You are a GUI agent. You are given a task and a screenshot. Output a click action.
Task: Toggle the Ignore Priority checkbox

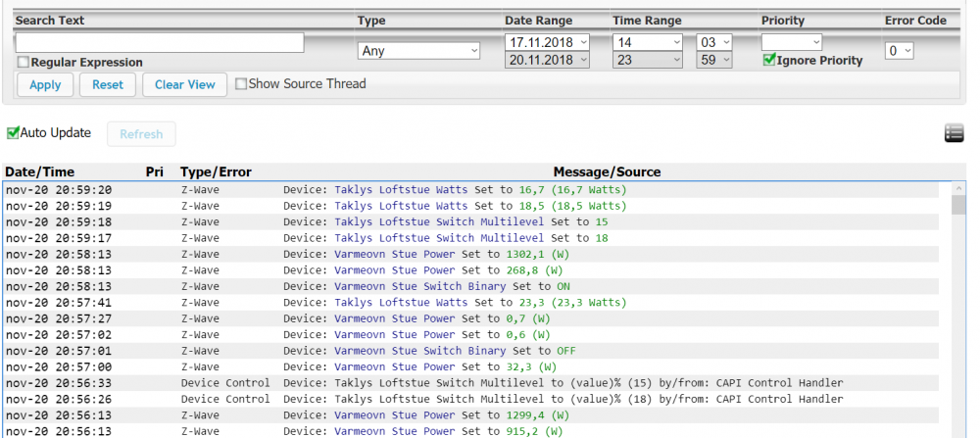click(769, 61)
